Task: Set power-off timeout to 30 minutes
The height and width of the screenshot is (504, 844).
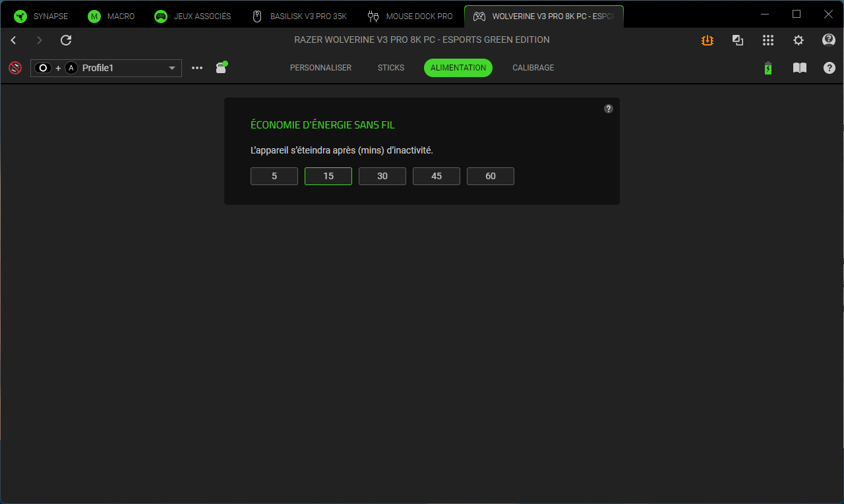Action: click(x=382, y=177)
